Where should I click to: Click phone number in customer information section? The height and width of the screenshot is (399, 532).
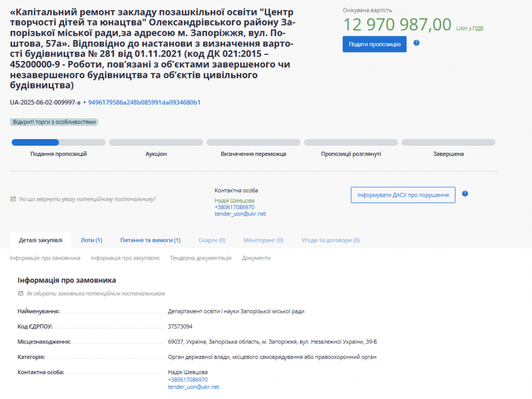(x=188, y=380)
